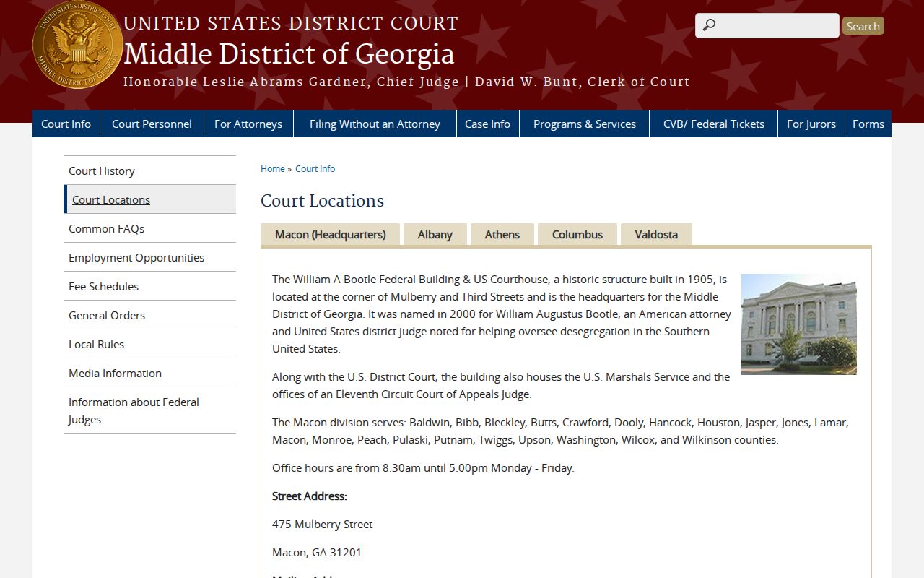The width and height of the screenshot is (924, 578).
Task: Open Local Rules sidebar link
Action: pos(149,344)
